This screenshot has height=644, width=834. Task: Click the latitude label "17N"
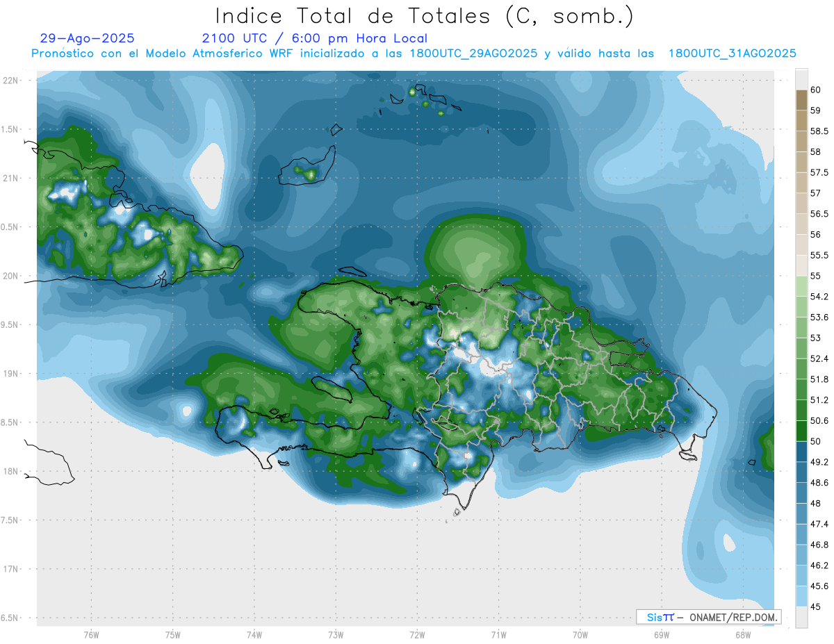(x=12, y=569)
